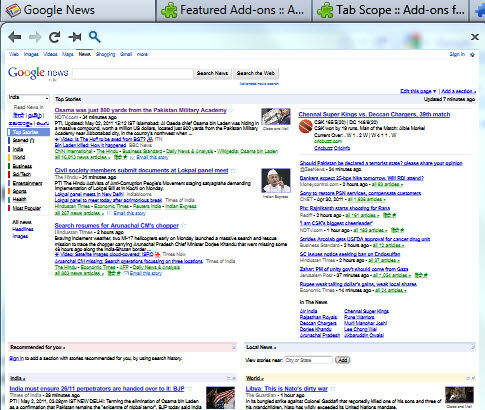Click the Sign in link at top right
Screen dimensions: 485x410
click(x=457, y=54)
